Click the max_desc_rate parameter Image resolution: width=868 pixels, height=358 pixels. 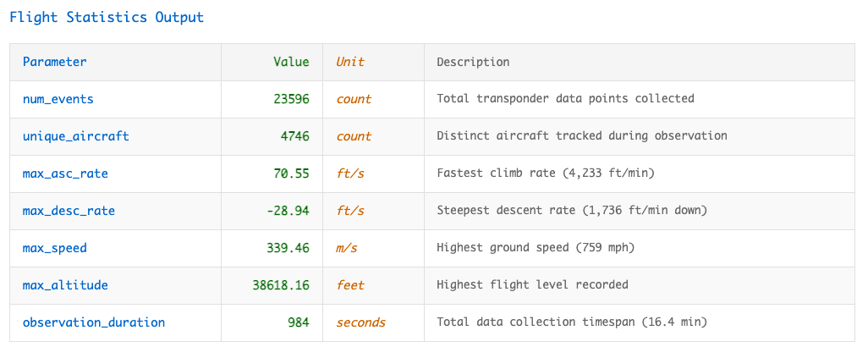point(69,211)
